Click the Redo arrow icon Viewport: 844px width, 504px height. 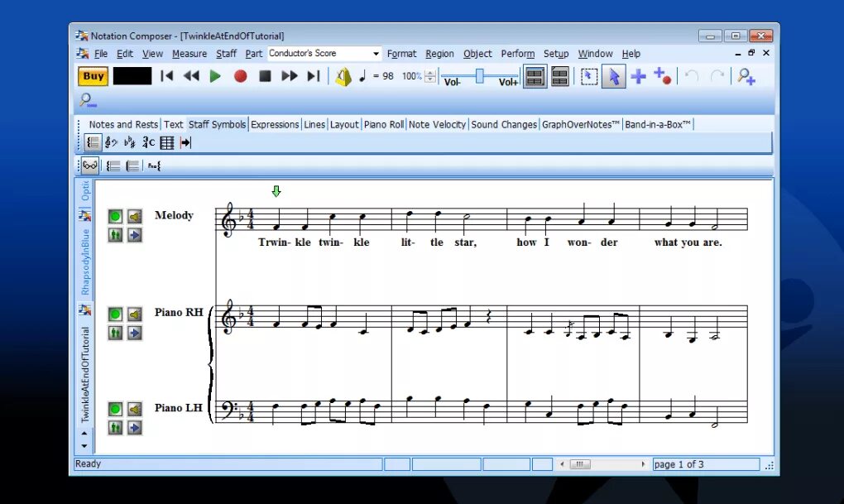pyautogui.click(x=717, y=76)
